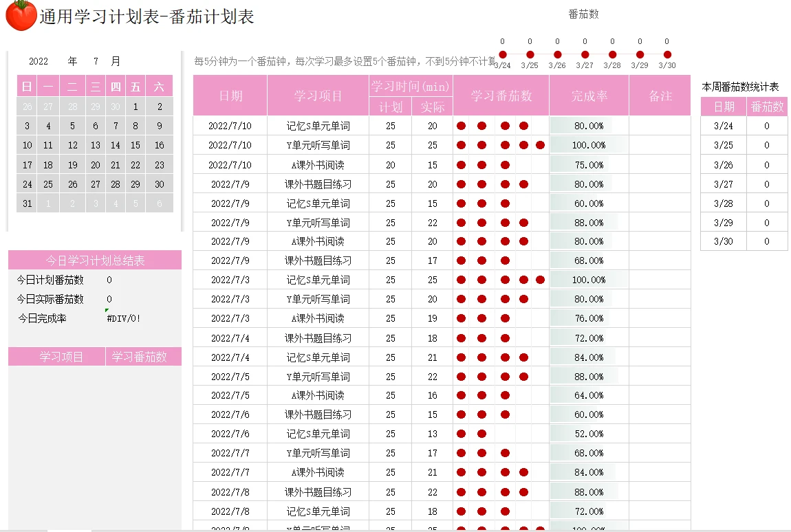
Task: Select 3/28 row in weekly stats table
Action: coord(744,203)
